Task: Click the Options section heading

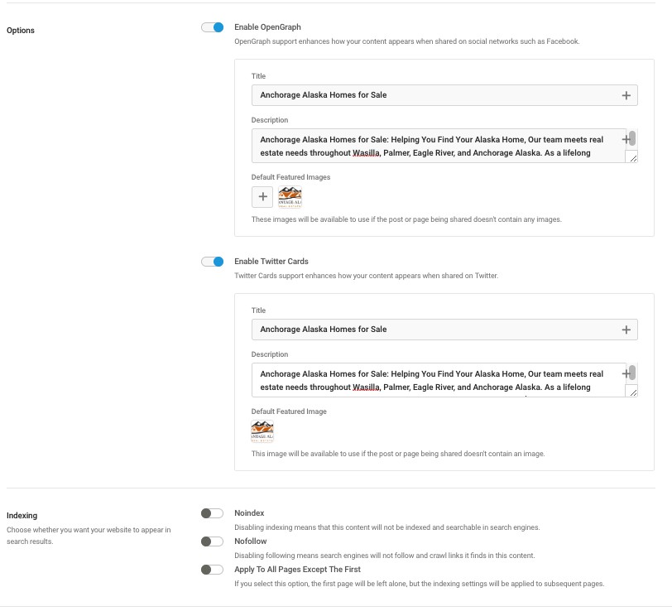Action: click(21, 31)
